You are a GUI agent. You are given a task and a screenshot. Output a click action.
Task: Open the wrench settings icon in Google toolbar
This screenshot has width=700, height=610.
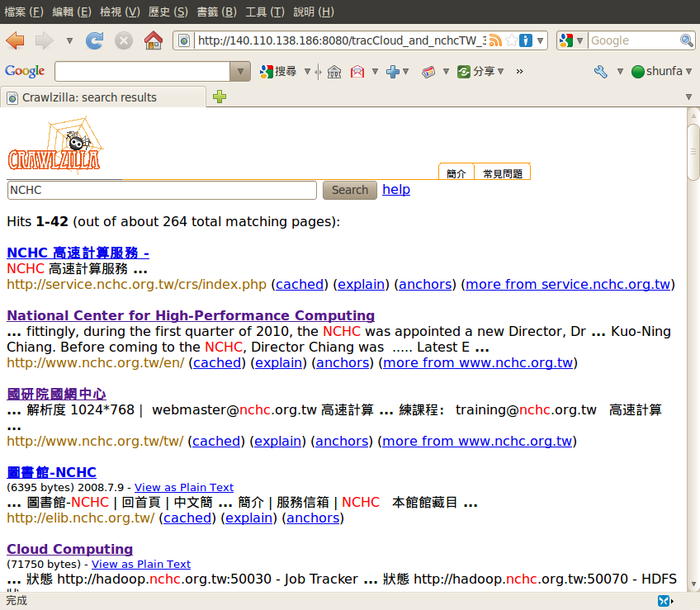pos(600,72)
